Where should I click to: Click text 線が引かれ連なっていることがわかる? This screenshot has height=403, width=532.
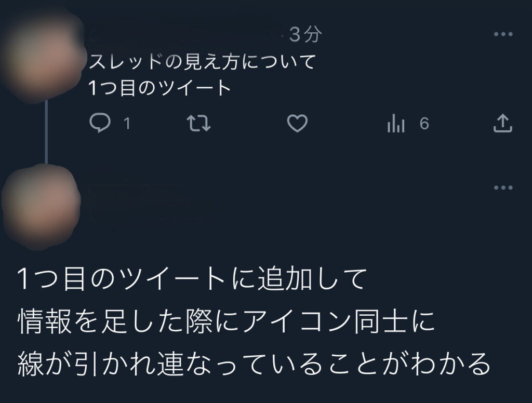point(254,364)
